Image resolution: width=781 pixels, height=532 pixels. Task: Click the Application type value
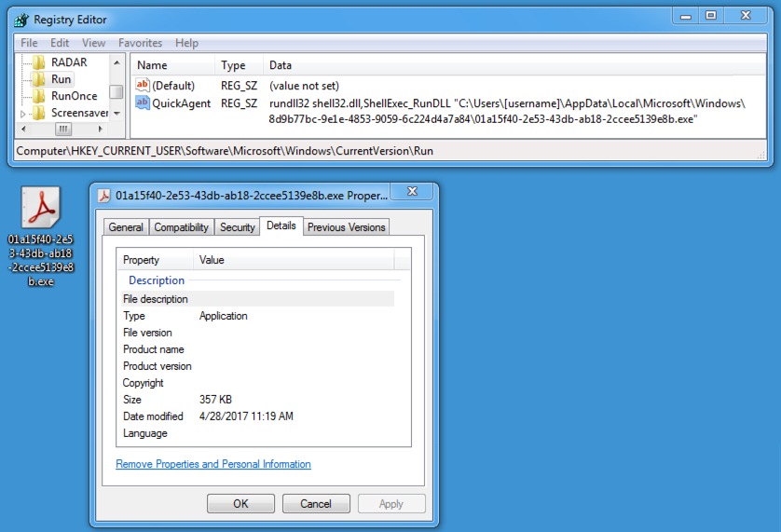tap(223, 316)
